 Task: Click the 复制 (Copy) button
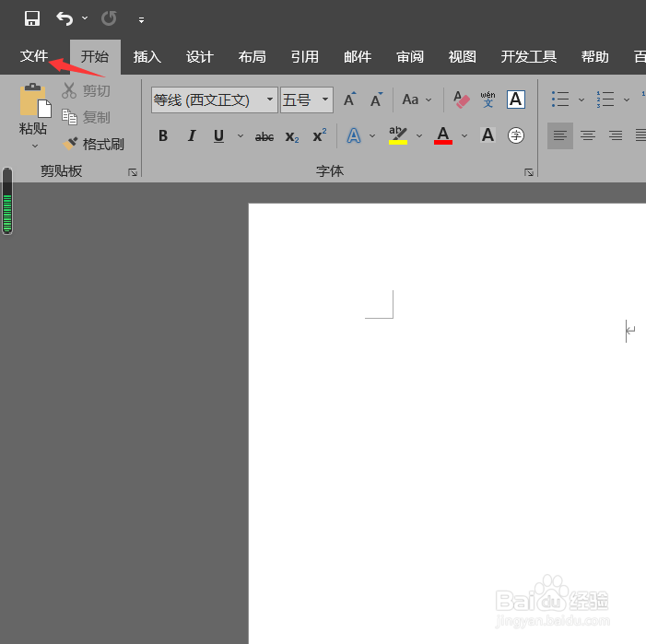pyautogui.click(x=86, y=117)
